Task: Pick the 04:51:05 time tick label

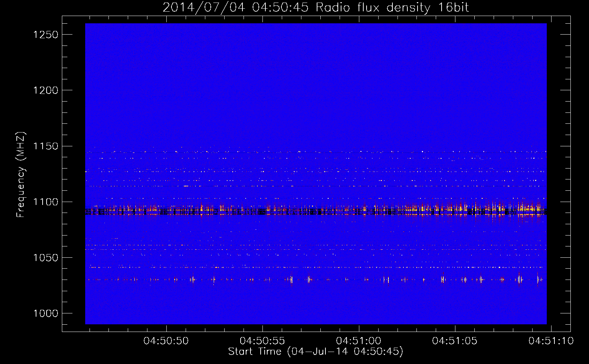Action: click(455, 341)
